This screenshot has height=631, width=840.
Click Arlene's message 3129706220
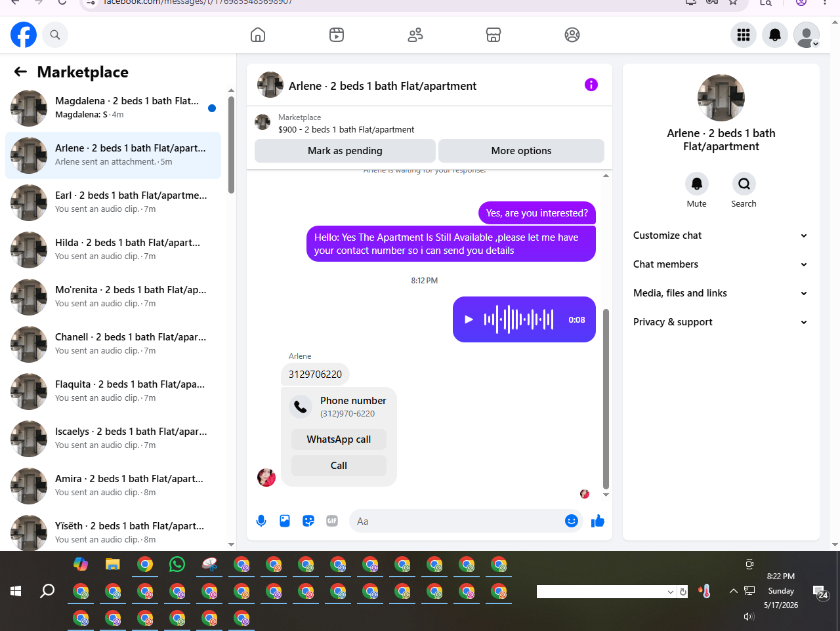coord(315,375)
